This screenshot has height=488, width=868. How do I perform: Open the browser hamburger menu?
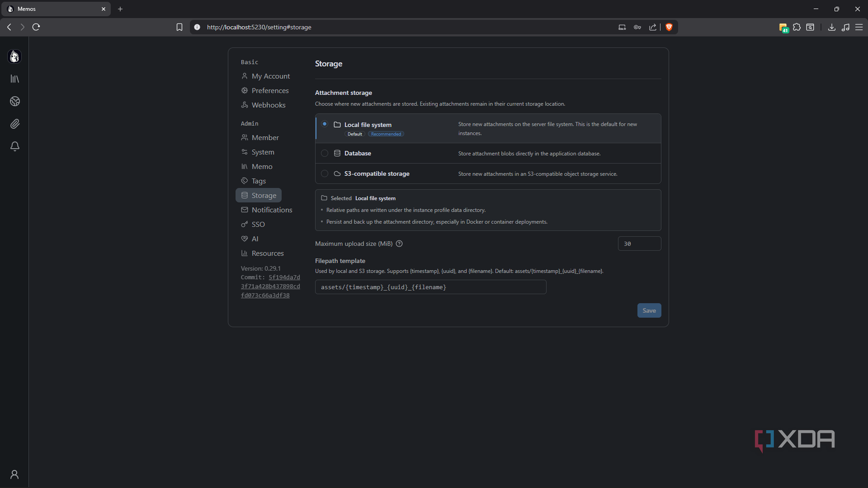859,27
